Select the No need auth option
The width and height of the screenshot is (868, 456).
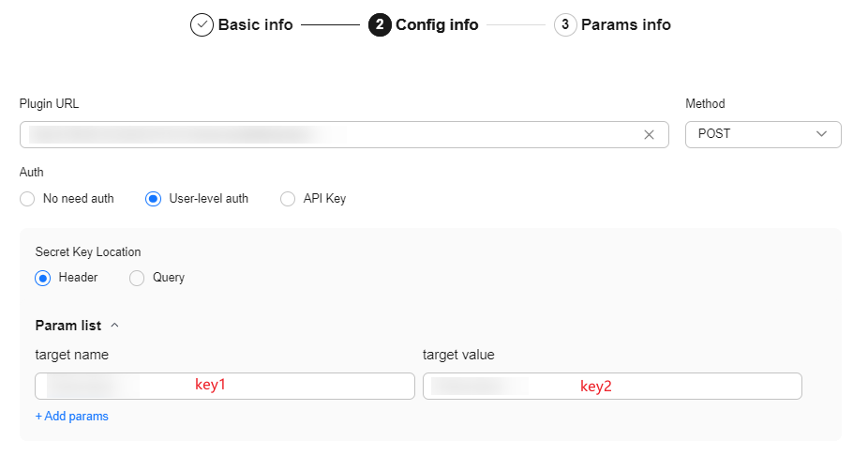coord(27,199)
